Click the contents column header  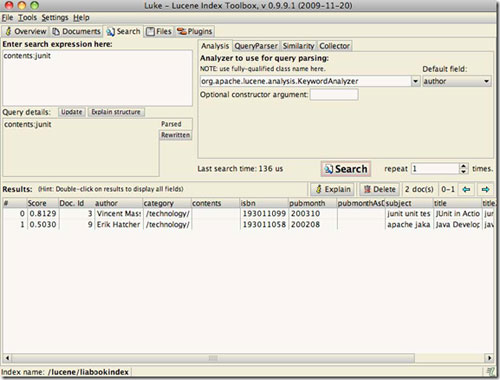215,203
